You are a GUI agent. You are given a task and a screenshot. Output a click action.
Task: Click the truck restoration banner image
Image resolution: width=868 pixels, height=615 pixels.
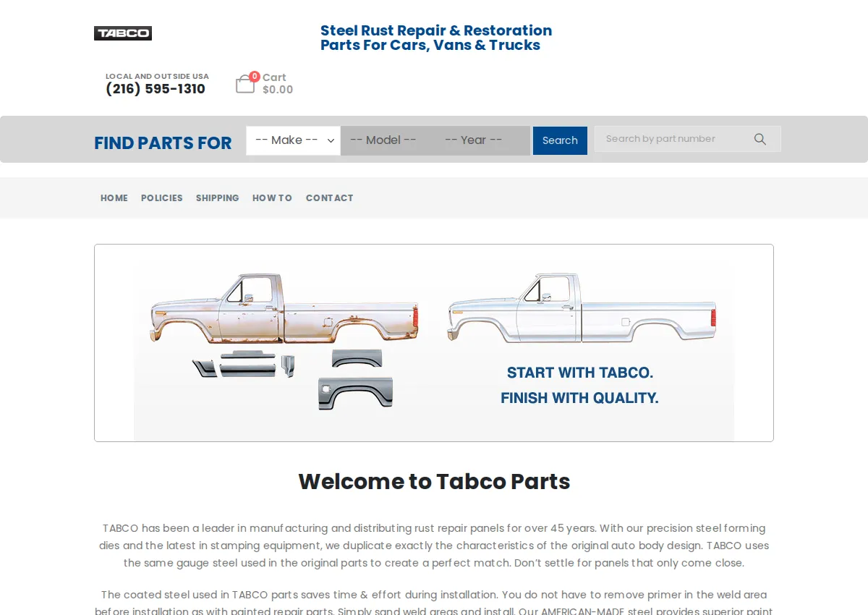[x=434, y=343]
